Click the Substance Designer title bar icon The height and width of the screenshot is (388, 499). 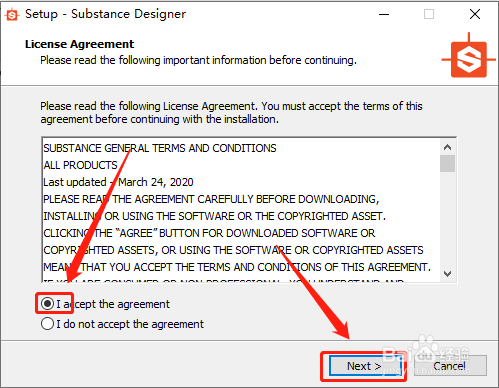tap(12, 15)
